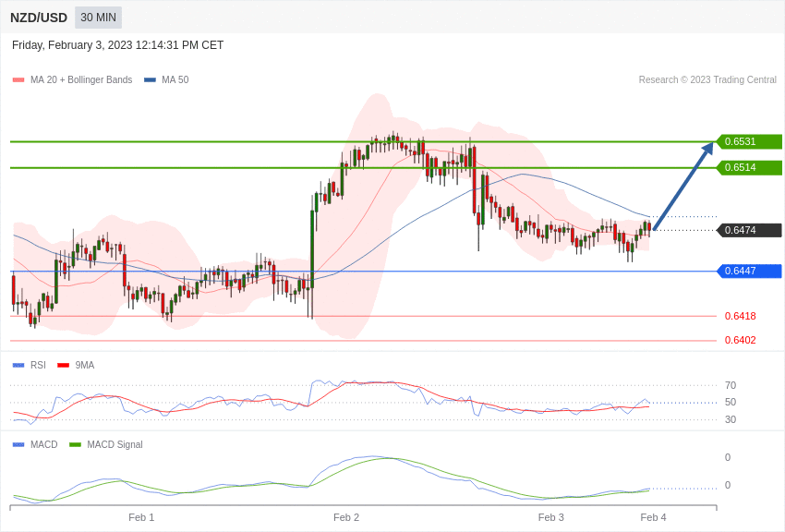Screen dimensions: 785x532
Task: Click the 0.6514 green resistance price tag
Action: (x=750, y=168)
